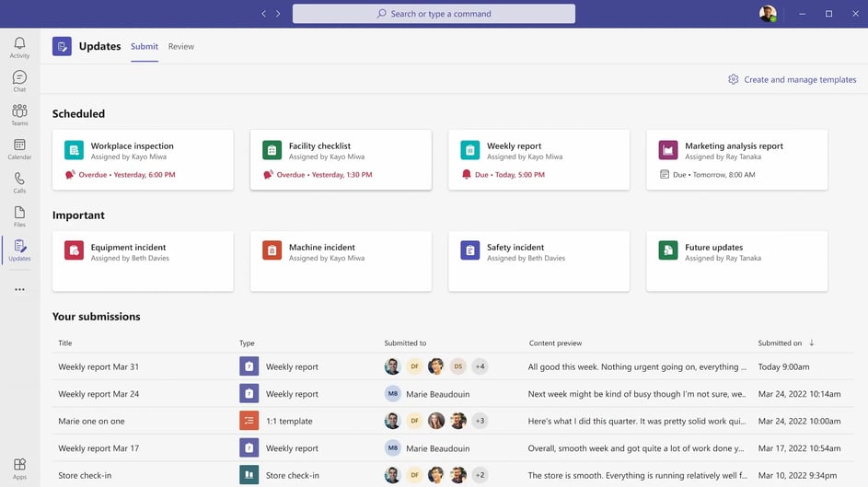Sort by the Submitted on column arrow
Image resolution: width=868 pixels, height=487 pixels.
[x=811, y=343]
